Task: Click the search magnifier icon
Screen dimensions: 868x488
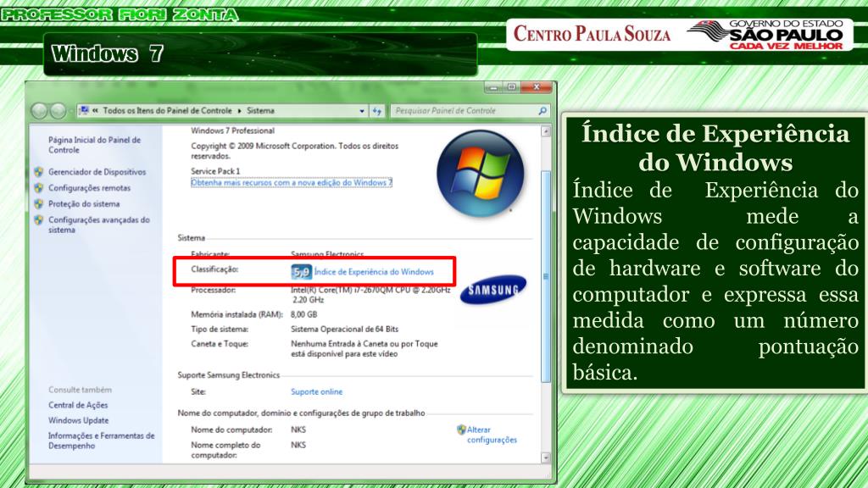Action: tap(542, 111)
